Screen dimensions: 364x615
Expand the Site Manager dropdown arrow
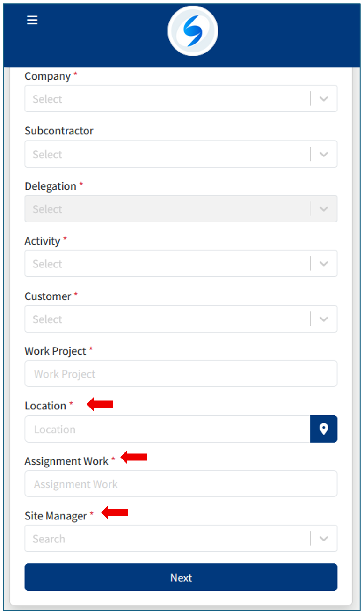click(x=323, y=539)
